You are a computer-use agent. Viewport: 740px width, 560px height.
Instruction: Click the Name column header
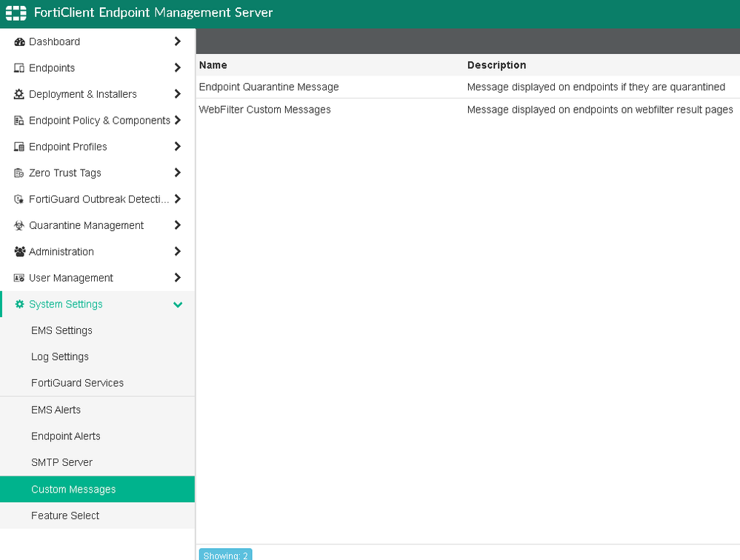click(213, 65)
